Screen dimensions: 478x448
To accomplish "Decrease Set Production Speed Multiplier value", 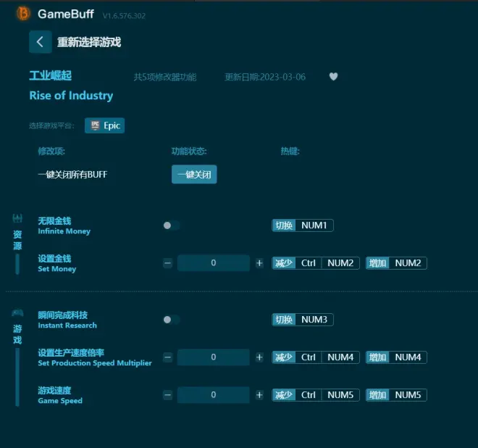I will [168, 357].
